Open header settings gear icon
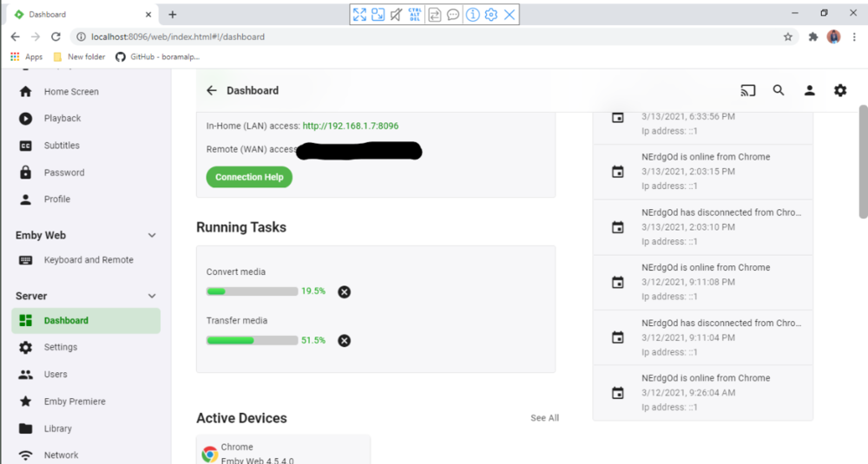This screenshot has width=868, height=464. [x=840, y=90]
